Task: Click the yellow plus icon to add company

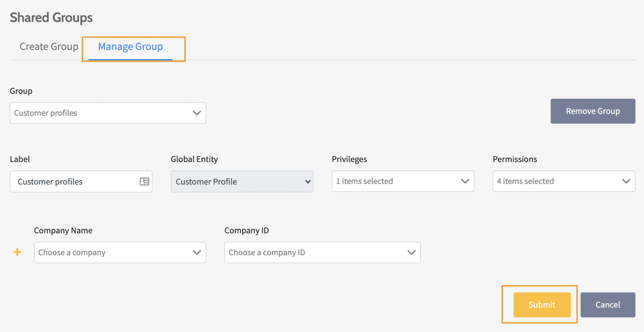Action: click(17, 252)
